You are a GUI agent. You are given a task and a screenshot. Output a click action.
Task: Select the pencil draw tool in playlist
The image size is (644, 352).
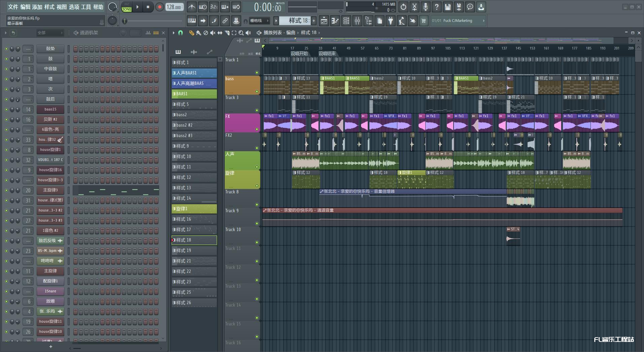point(191,33)
